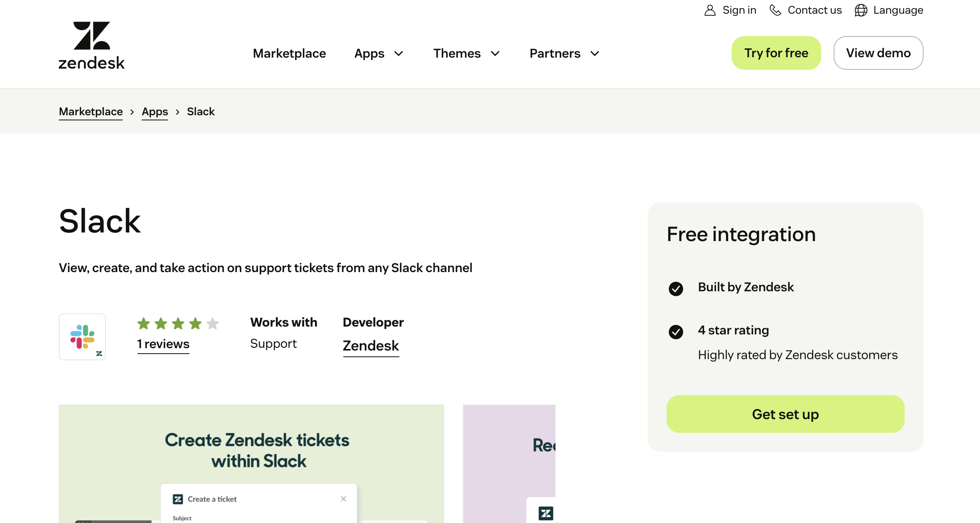This screenshot has height=523, width=980.
Task: Click the Sign in person icon
Action: click(x=709, y=10)
